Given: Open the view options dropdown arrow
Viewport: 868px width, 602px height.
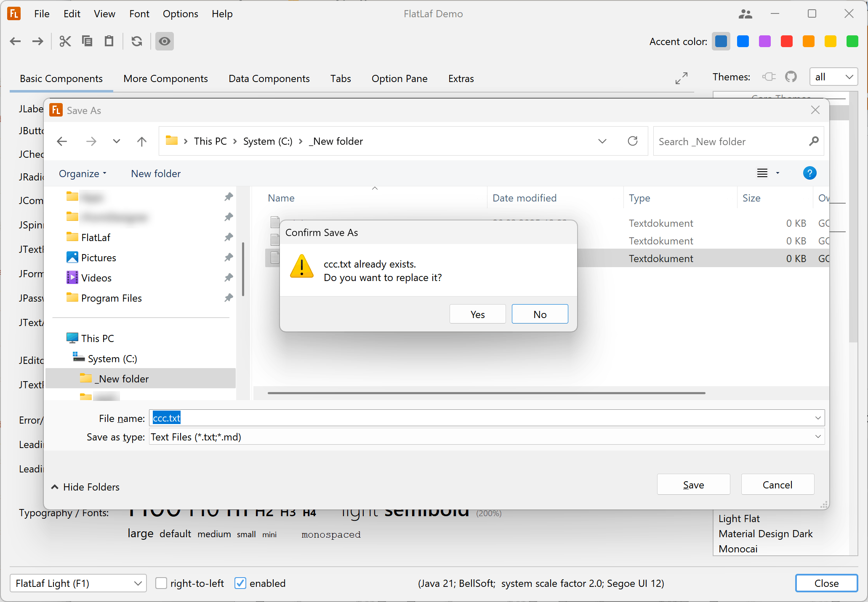Looking at the screenshot, I should [x=777, y=173].
